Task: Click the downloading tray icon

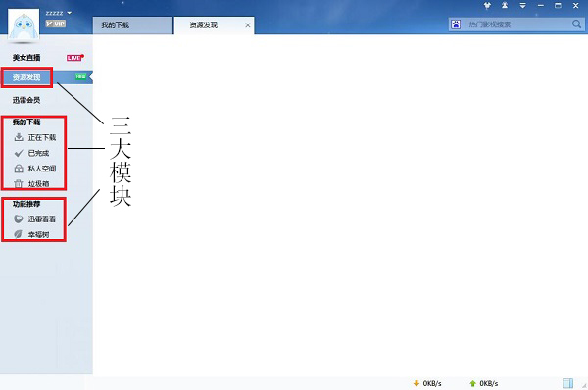Action: click(19, 137)
